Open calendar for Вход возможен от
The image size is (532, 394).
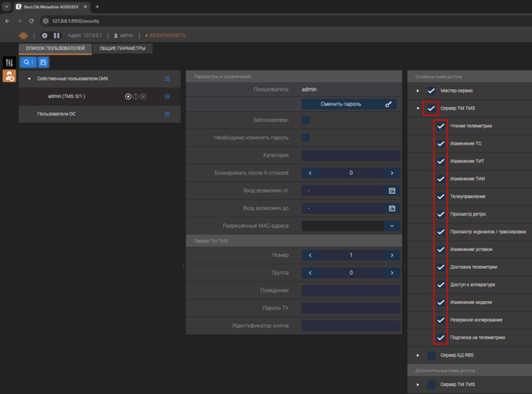tap(392, 191)
